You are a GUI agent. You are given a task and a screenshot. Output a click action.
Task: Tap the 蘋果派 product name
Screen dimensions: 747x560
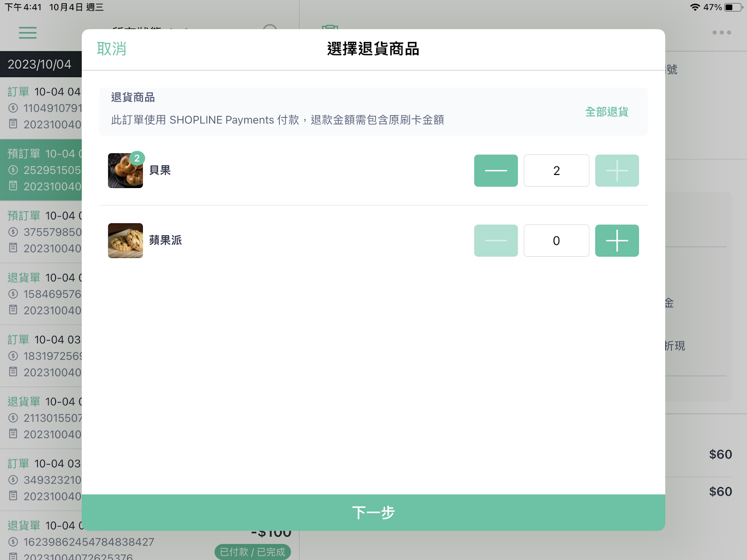tap(166, 240)
